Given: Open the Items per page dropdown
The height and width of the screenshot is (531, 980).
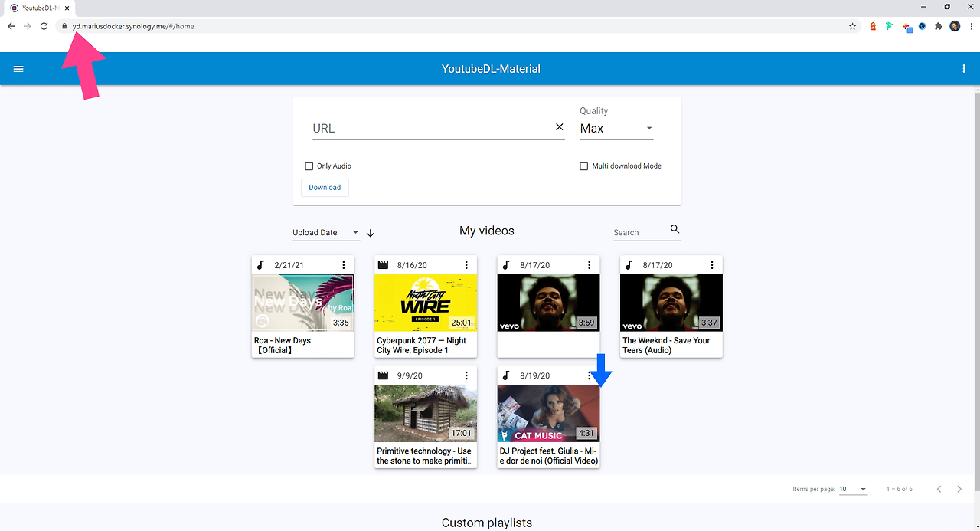Looking at the screenshot, I should [853, 489].
